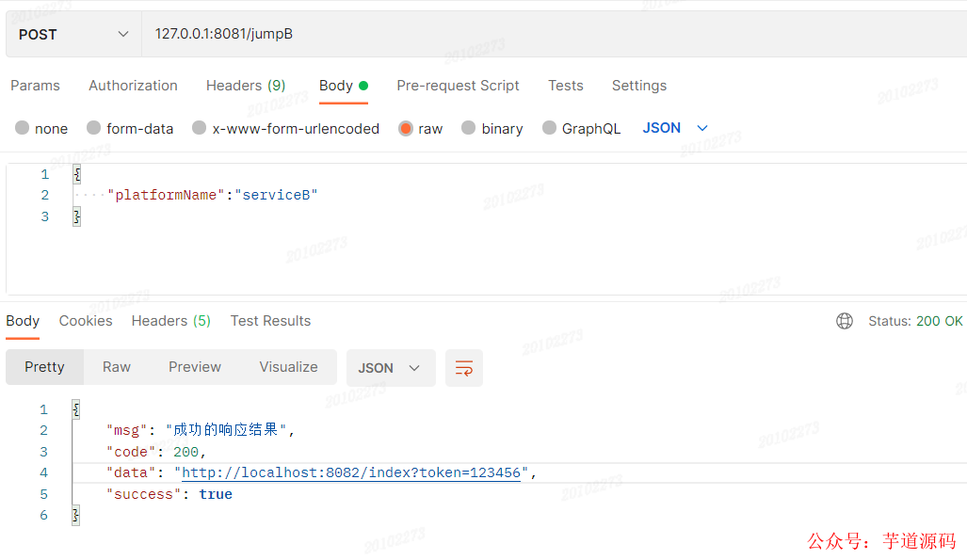Screen dimensions: 967x560
Task: Click the request URL input field
Action: (x=377, y=33)
